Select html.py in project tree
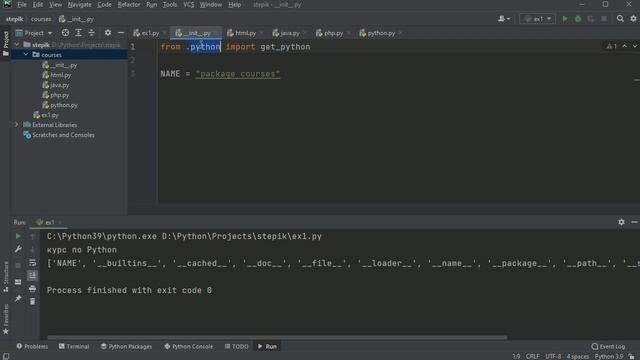The width and height of the screenshot is (640, 360). pyautogui.click(x=60, y=75)
